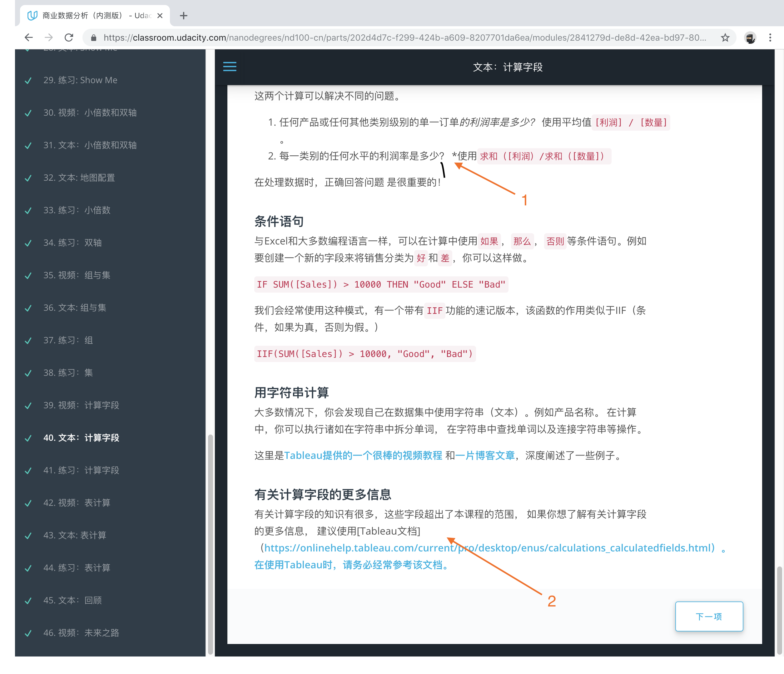Click the checkmark beside 29. 练习: Show Me
Viewport: 784px width, 674px height.
pyautogui.click(x=28, y=81)
